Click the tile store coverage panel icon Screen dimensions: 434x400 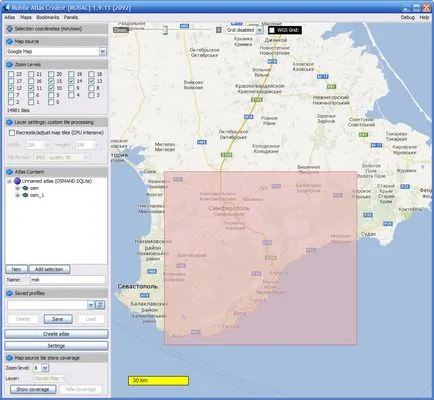(9, 358)
